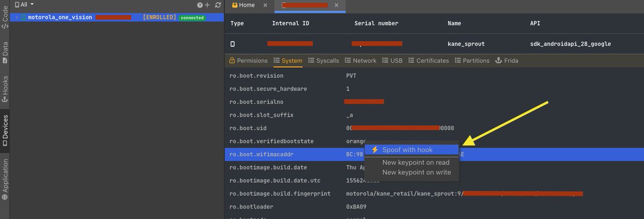This screenshot has height=219, width=644.
Task: Open the All devices filter dropdown
Action: point(24,4)
